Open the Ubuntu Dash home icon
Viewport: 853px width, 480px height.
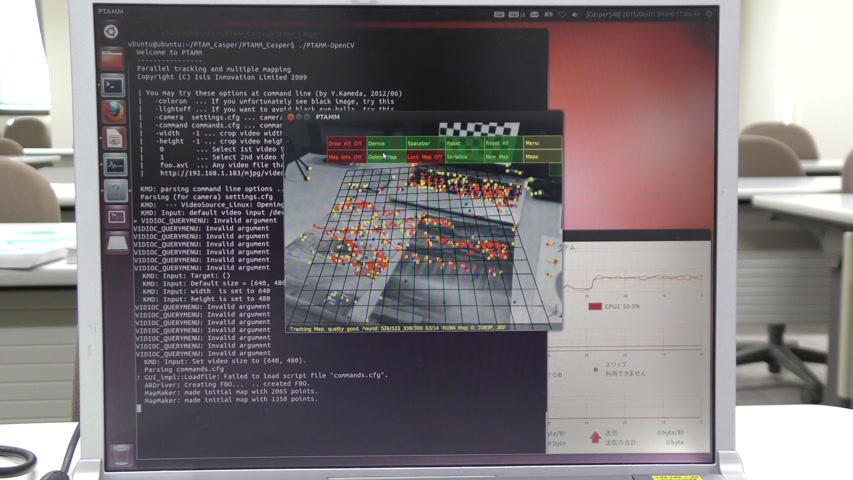pos(111,32)
